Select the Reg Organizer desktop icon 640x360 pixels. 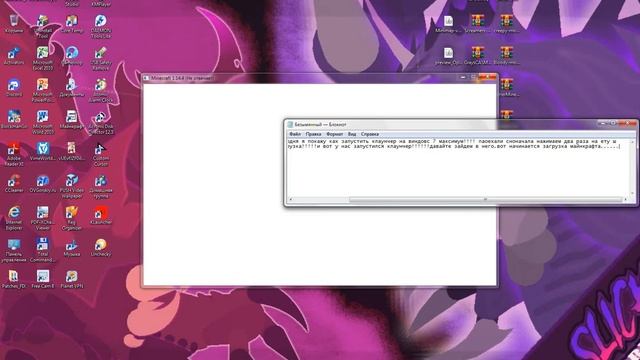[x=71, y=218]
